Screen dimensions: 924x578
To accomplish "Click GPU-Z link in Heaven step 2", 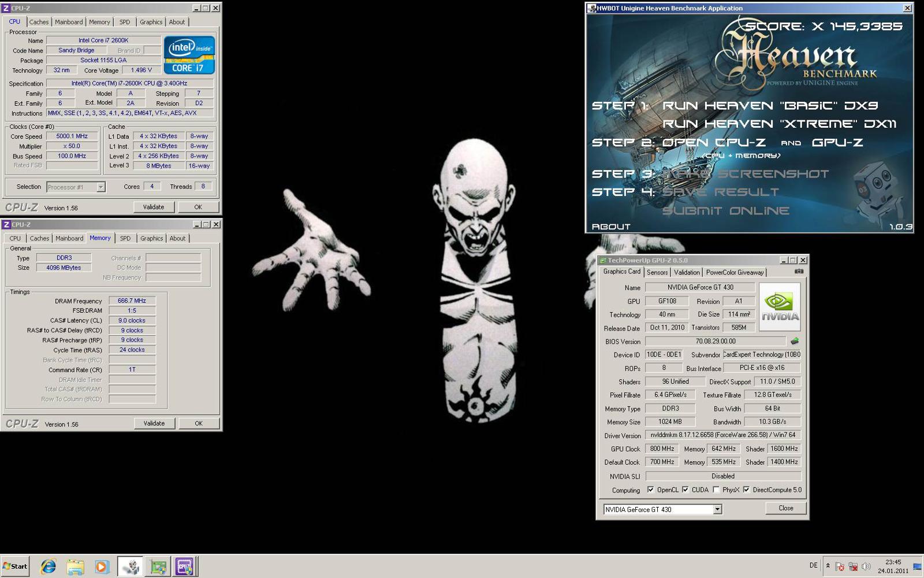I will pos(837,143).
